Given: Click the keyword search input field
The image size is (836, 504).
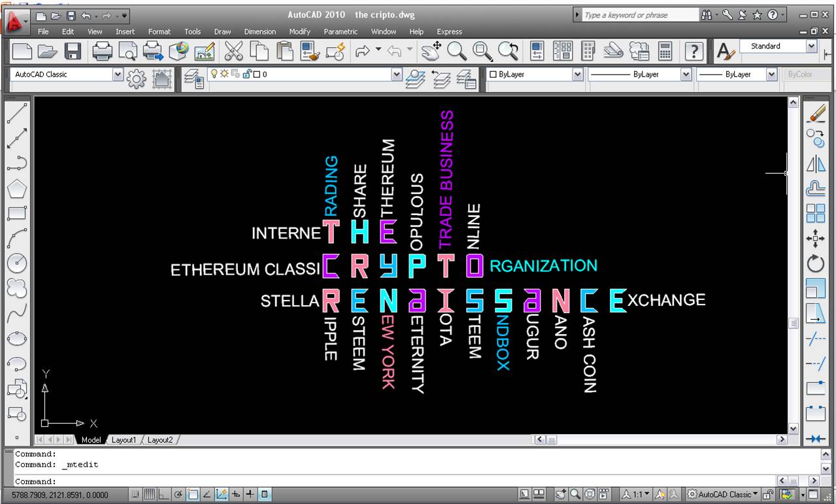Looking at the screenshot, I should click(x=640, y=15).
